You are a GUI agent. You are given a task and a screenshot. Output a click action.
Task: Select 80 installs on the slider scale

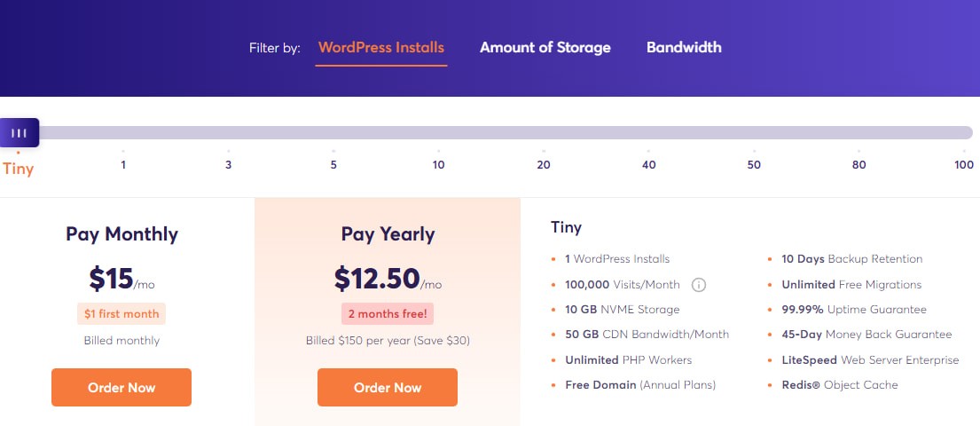coord(859,165)
